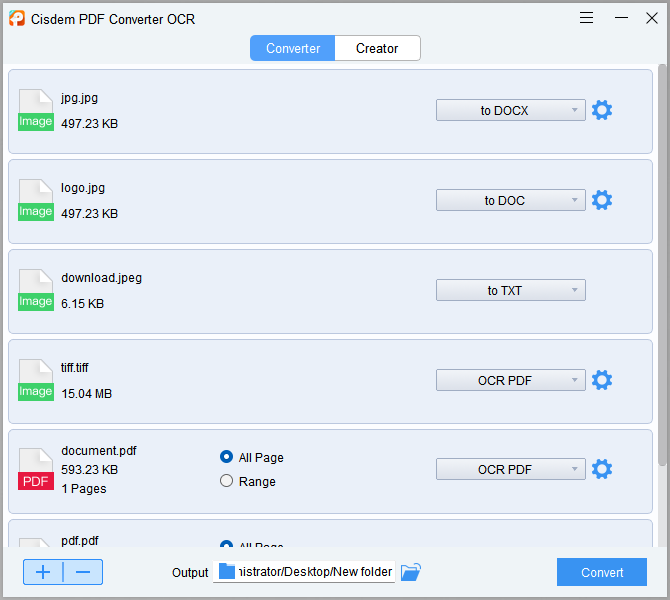This screenshot has height=600, width=670.
Task: Open the 'to DOCX' format dropdown for jpg.jpg
Action: tap(511, 110)
